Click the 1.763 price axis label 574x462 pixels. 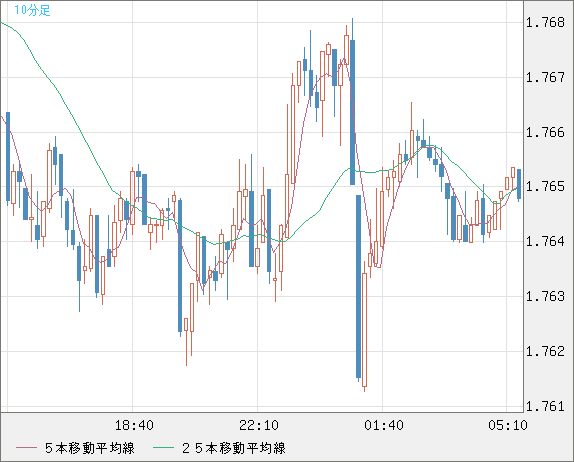coord(545,296)
